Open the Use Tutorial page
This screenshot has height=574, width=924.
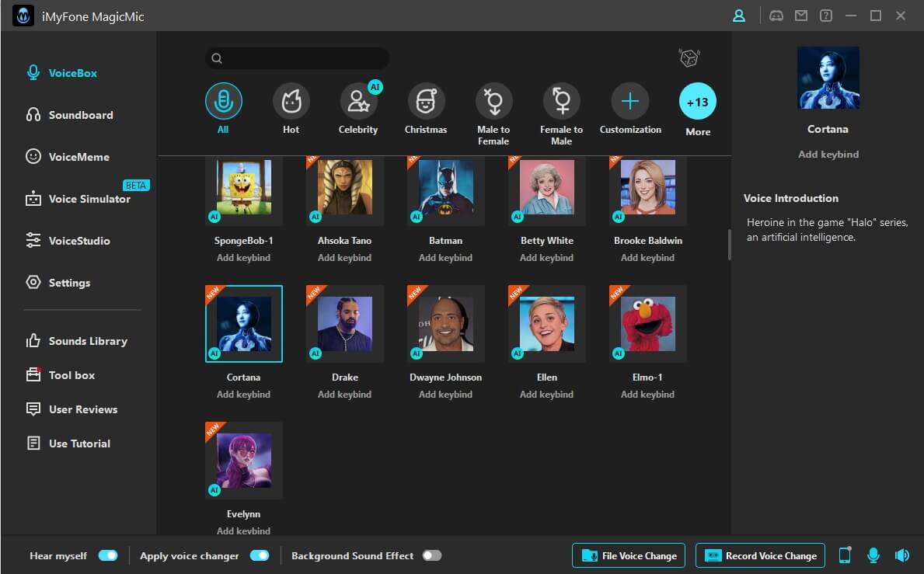coord(68,444)
